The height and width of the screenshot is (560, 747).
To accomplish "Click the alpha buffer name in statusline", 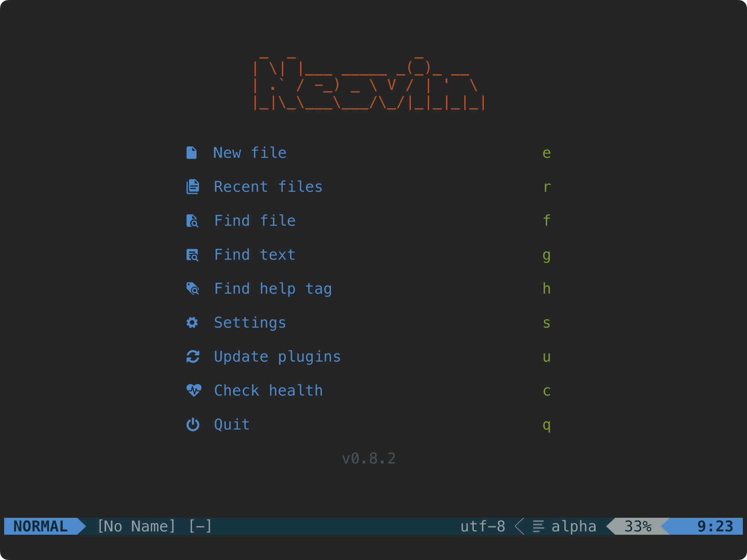I will click(574, 526).
